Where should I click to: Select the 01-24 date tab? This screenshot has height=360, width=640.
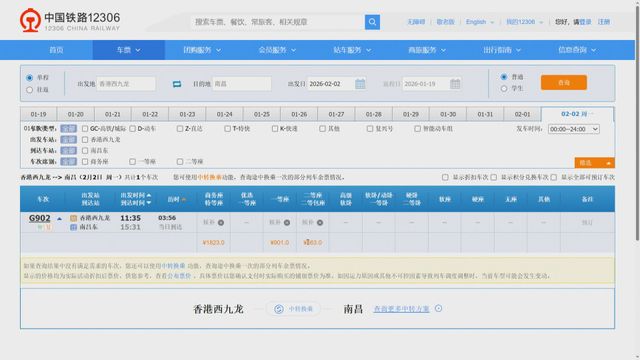224,114
